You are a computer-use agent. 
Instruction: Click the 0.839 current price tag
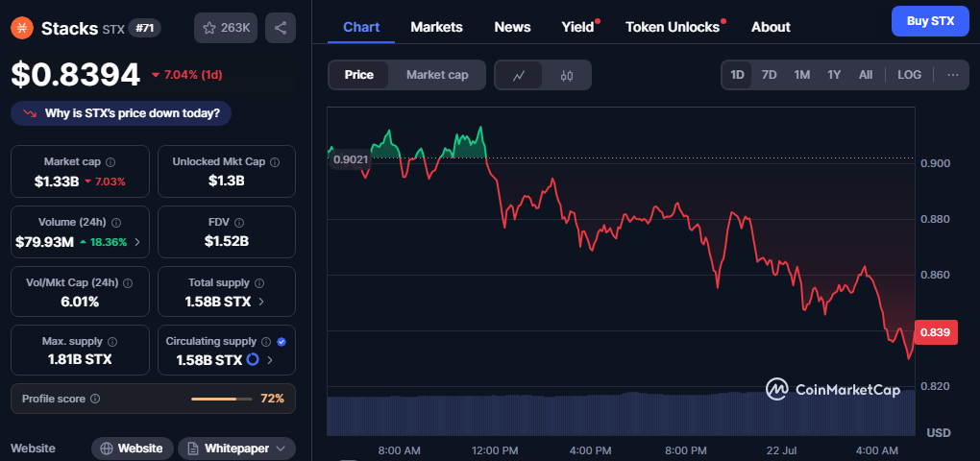(x=936, y=331)
